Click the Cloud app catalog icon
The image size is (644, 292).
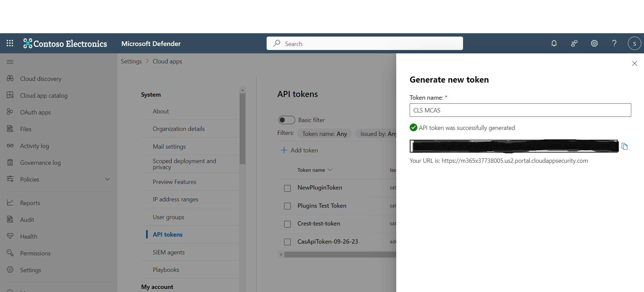click(10, 95)
